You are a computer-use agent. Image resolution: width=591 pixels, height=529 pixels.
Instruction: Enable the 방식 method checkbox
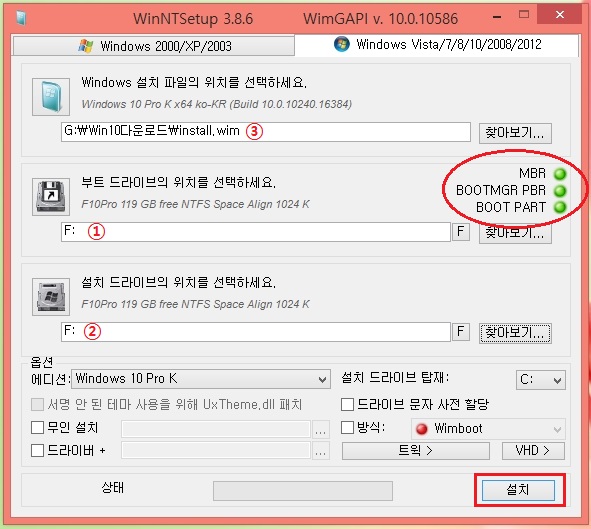347,428
